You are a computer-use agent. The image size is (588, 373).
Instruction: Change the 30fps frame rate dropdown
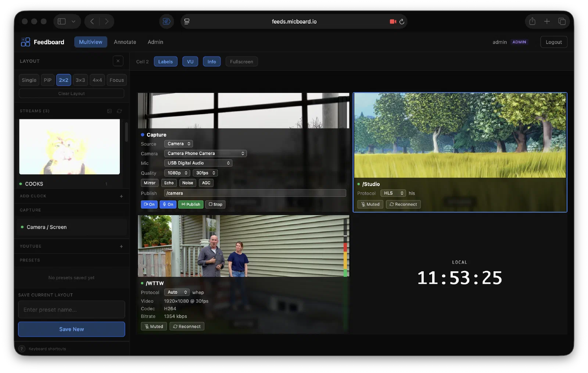pyautogui.click(x=205, y=173)
